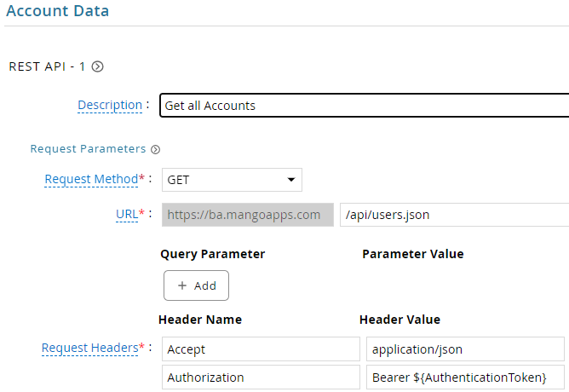The height and width of the screenshot is (392, 569).
Task: Add a new query parameter
Action: pos(196,285)
